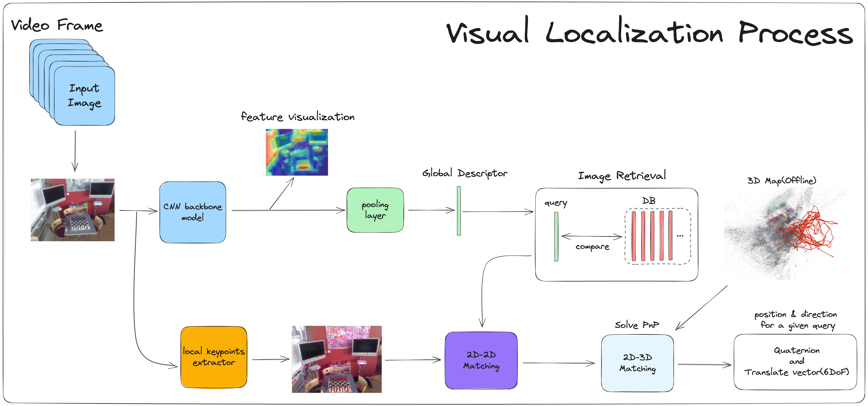Click the CNN backbone model box
Screen dimensions: 868x406
click(192, 212)
